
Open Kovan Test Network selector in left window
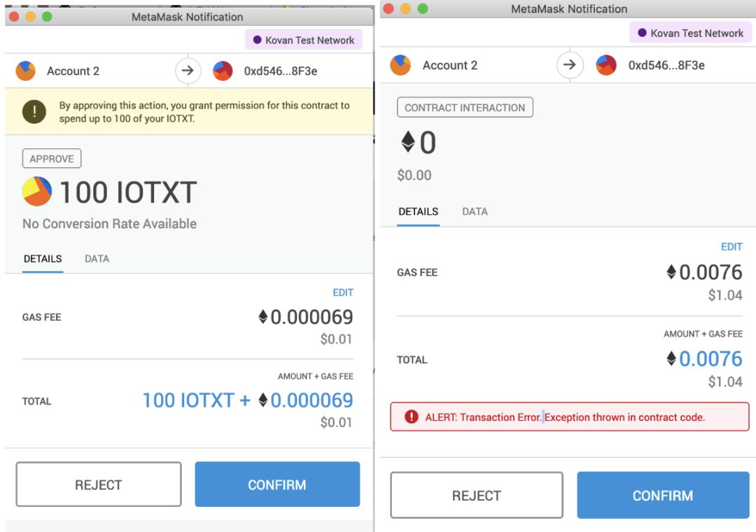[304, 40]
